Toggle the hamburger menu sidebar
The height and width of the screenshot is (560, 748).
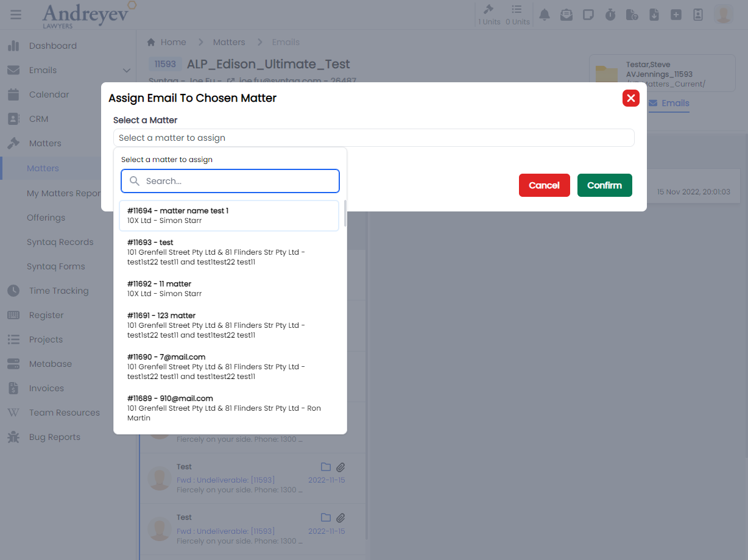pos(16,15)
